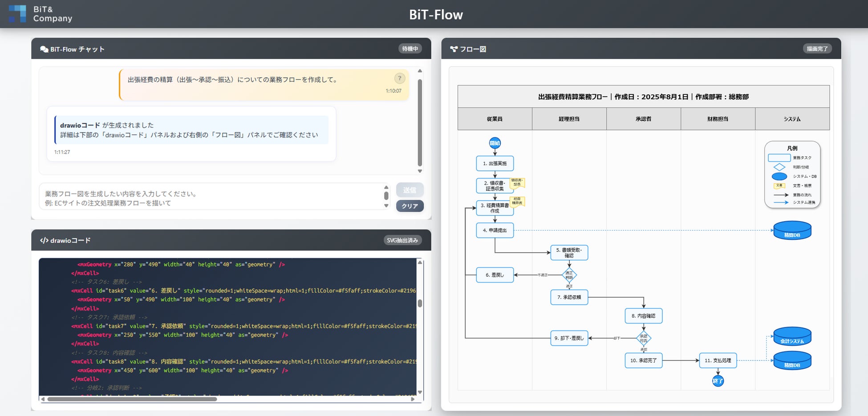Click the code panel scroll left arrow
Viewport: 868px width, 416px height.
click(x=43, y=399)
